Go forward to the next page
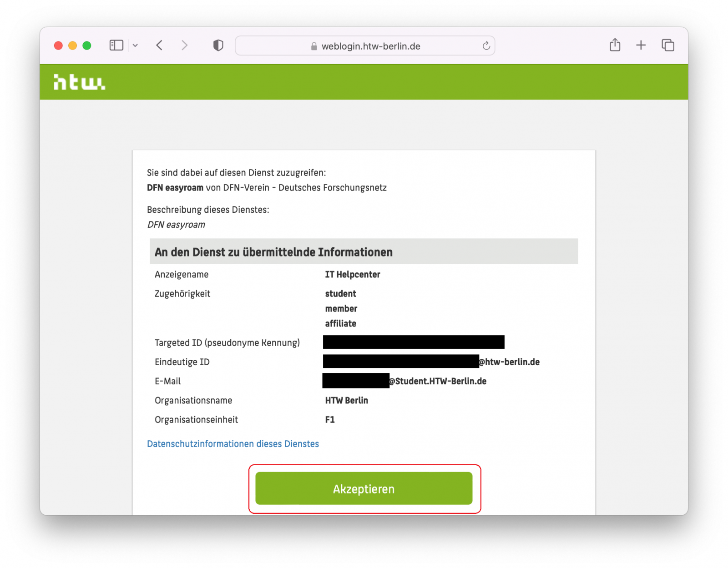The height and width of the screenshot is (568, 728). pos(184,45)
